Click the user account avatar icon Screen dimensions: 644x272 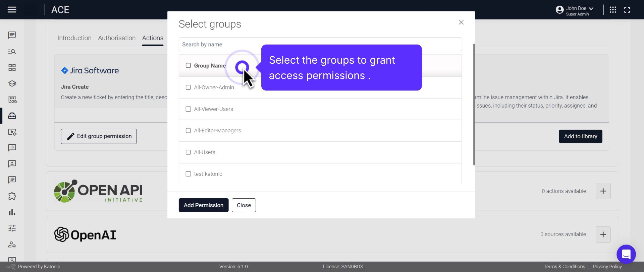click(x=559, y=10)
